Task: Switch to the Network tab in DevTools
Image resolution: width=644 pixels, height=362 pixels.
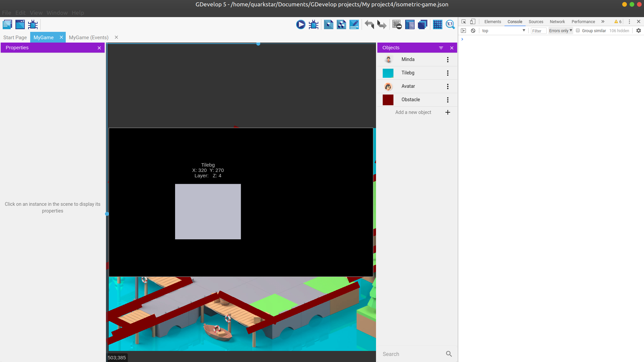Action: [x=557, y=21]
